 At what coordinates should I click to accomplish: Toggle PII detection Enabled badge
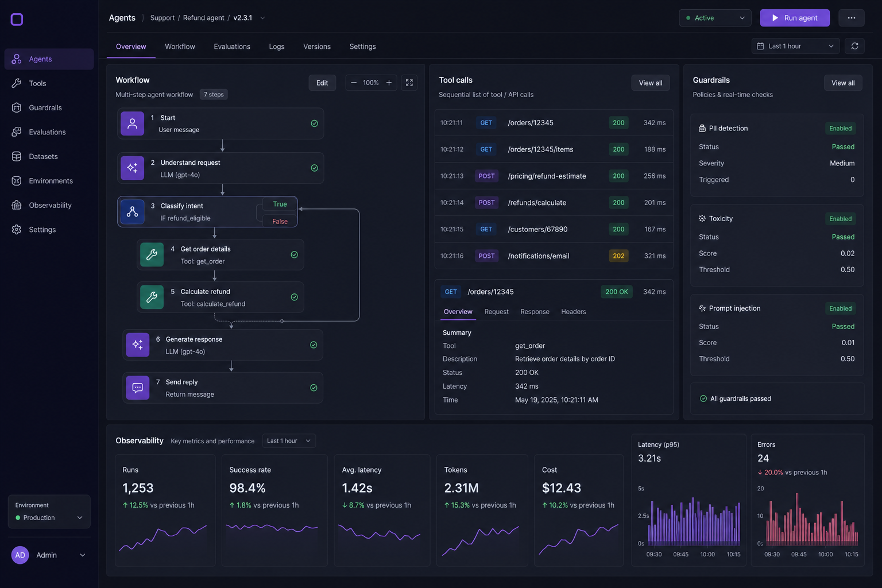tap(841, 129)
